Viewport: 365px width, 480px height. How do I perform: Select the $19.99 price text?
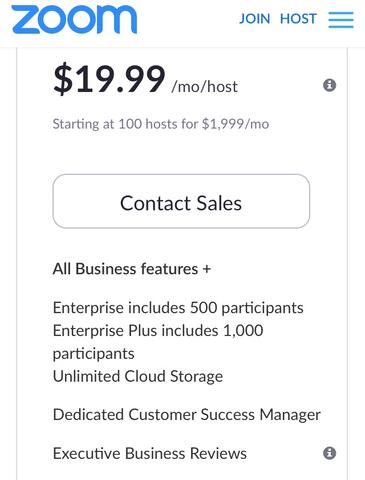click(109, 79)
